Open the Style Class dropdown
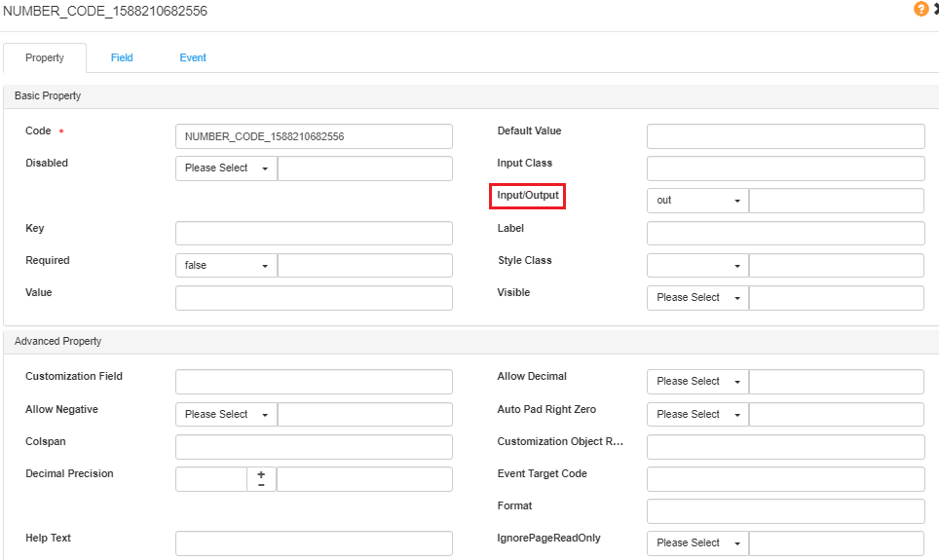The width and height of the screenshot is (939, 560). (697, 265)
